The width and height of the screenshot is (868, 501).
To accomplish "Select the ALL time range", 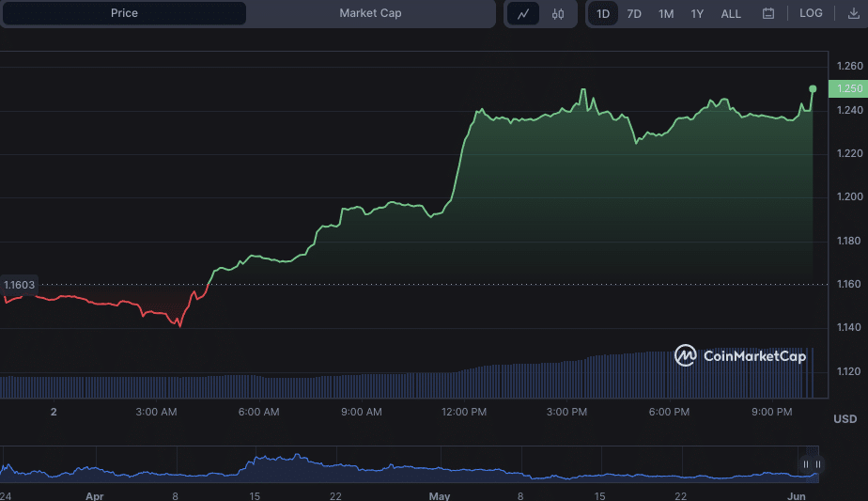I will click(x=731, y=14).
